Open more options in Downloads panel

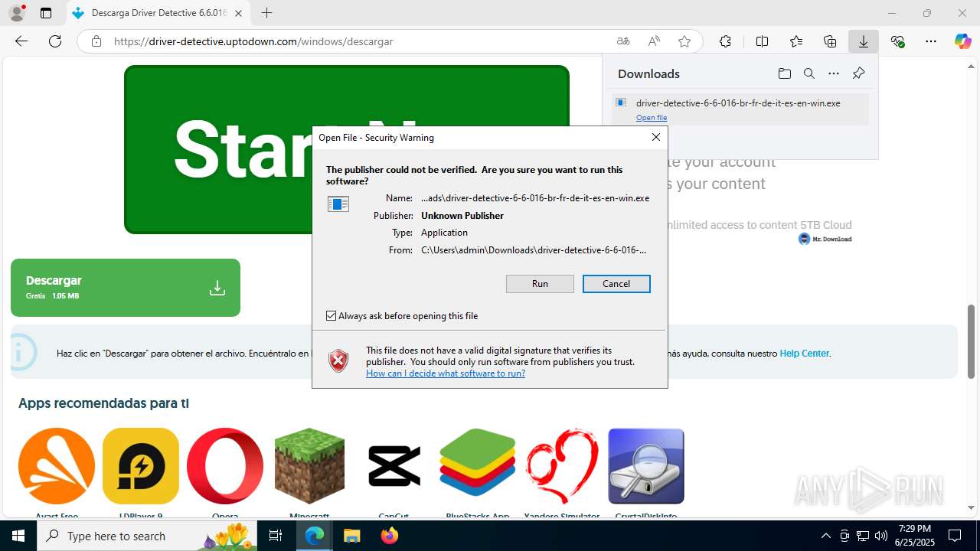tap(834, 73)
